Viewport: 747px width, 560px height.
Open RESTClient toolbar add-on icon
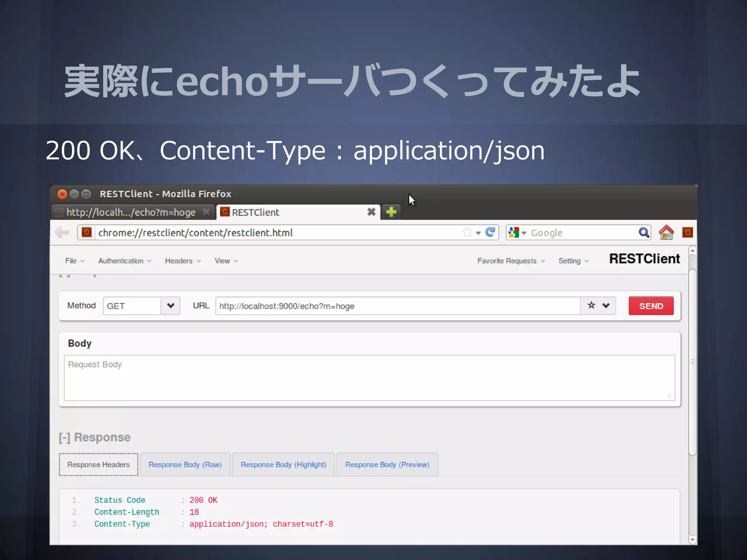[x=687, y=232]
